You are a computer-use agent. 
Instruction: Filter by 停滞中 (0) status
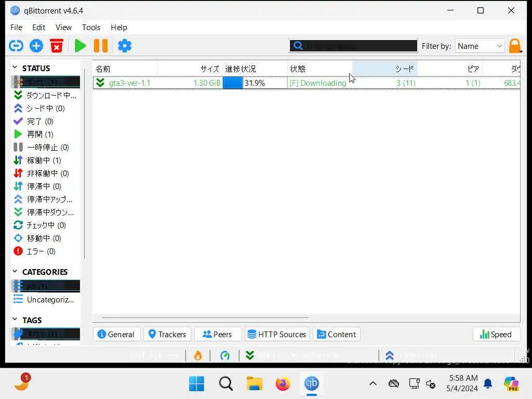46,187
